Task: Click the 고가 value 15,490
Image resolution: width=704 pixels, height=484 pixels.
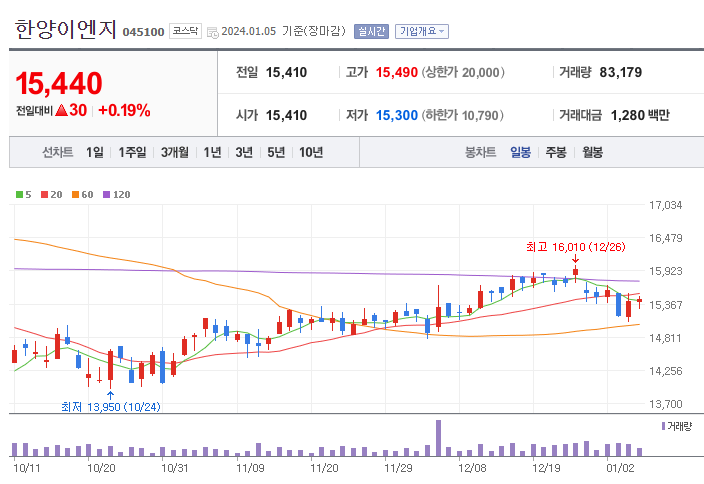Action: click(396, 72)
